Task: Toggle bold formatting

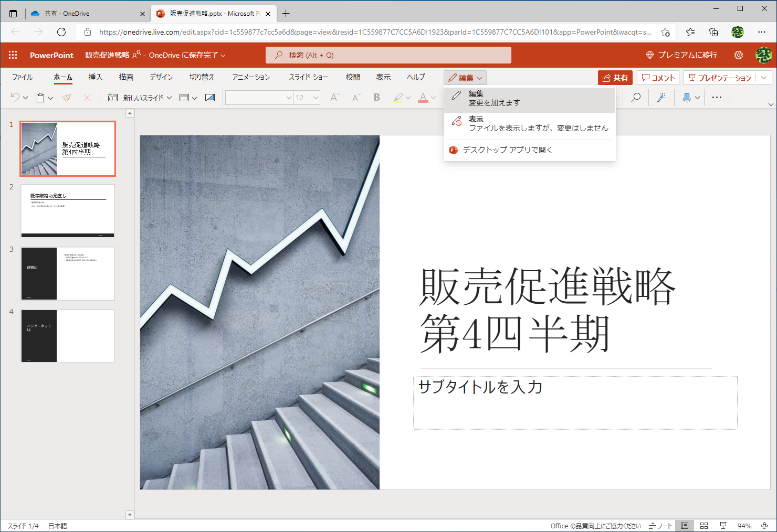Action: (x=376, y=98)
